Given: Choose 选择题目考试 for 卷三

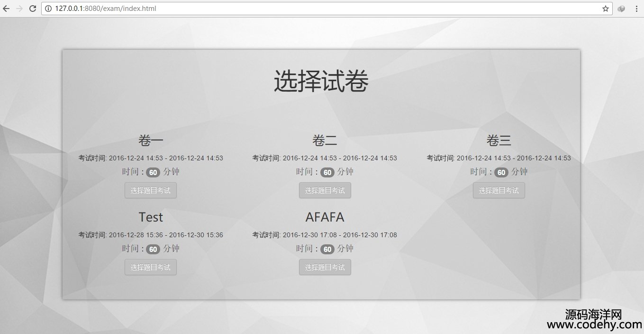Looking at the screenshot, I should click(499, 190).
